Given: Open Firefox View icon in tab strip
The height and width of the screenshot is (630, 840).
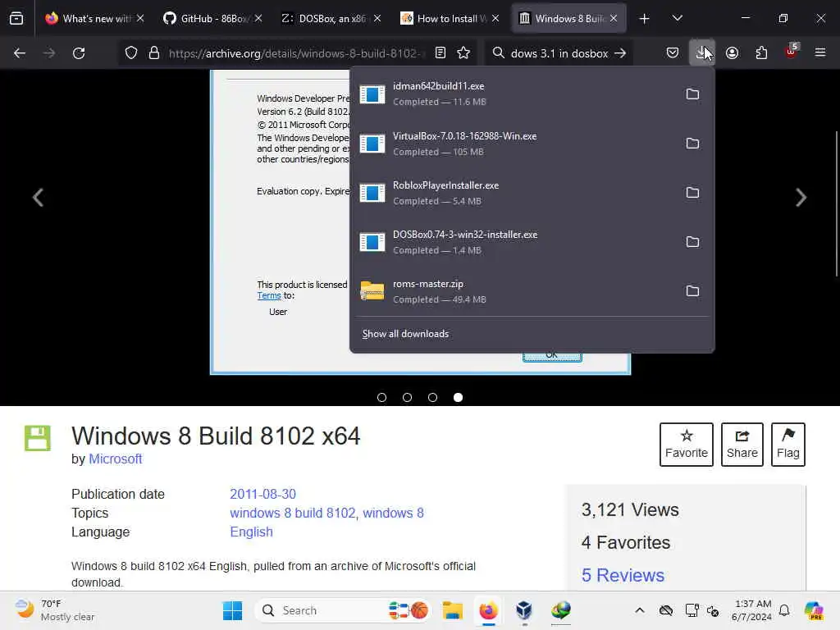Looking at the screenshot, I should (x=16, y=19).
